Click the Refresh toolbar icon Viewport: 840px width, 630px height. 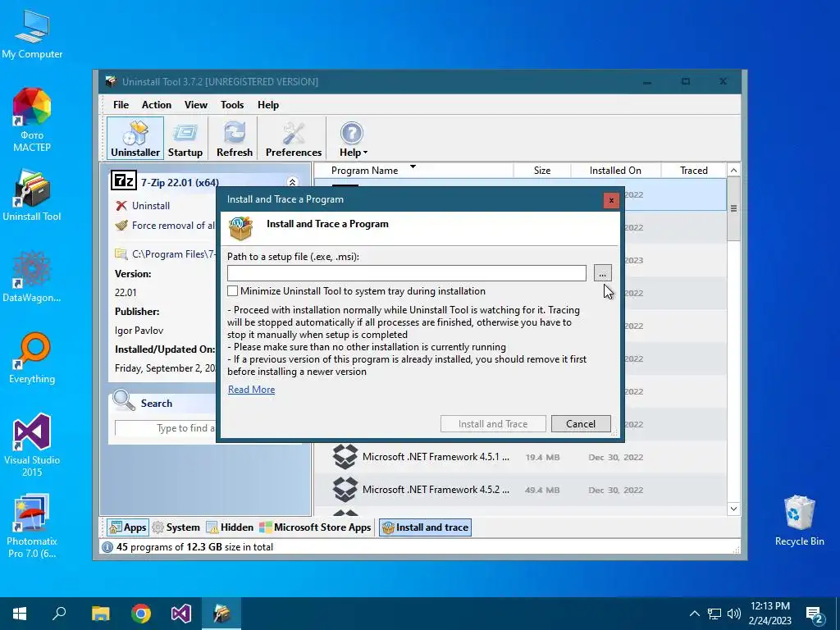(234, 139)
